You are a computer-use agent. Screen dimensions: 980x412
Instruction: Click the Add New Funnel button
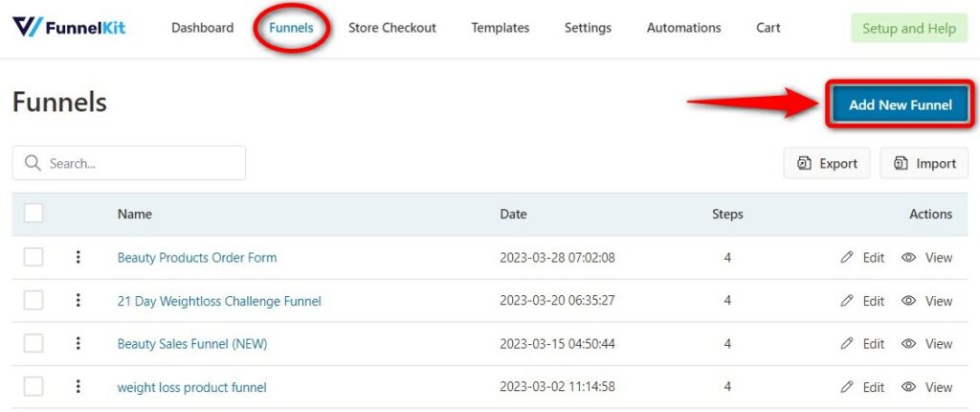(900, 104)
